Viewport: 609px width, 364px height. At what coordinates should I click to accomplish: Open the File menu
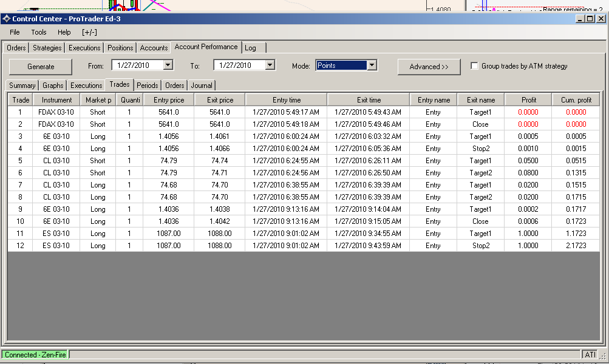pyautogui.click(x=15, y=32)
